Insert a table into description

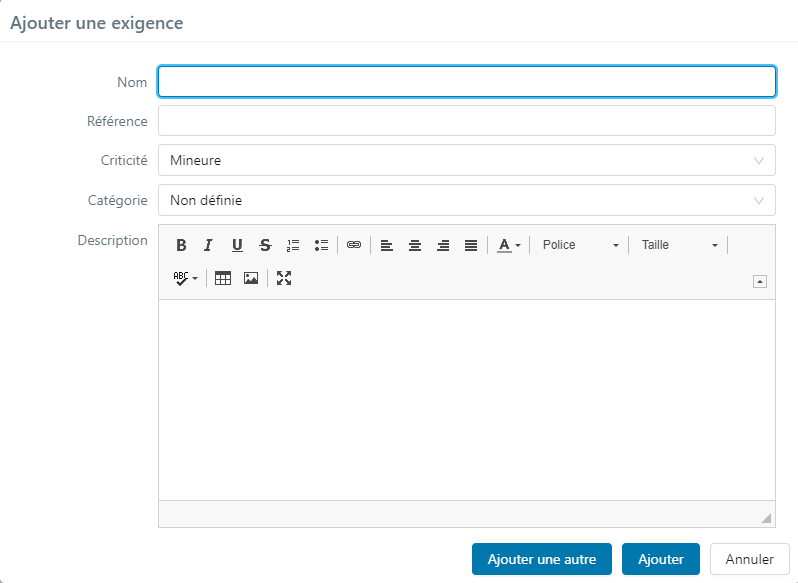[x=223, y=278]
